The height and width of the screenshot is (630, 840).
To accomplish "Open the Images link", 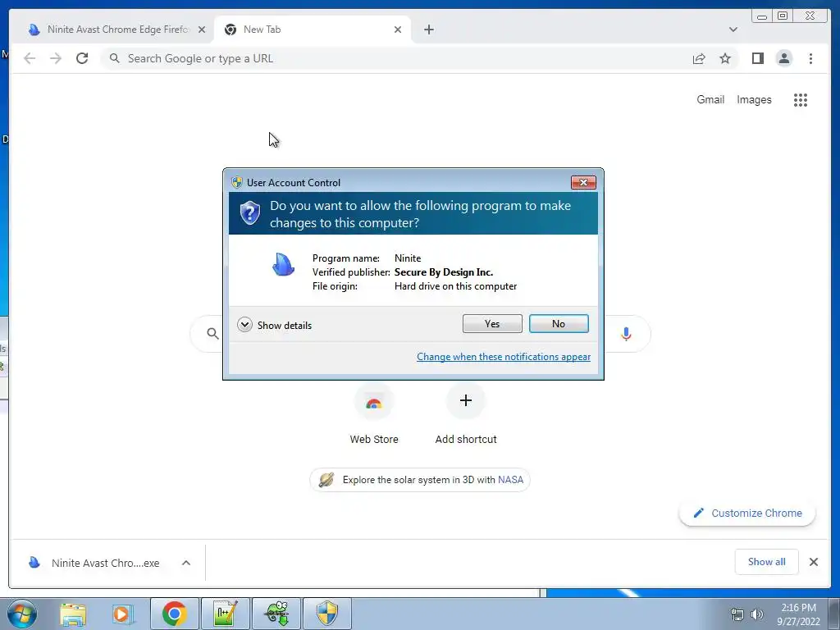I will point(754,99).
